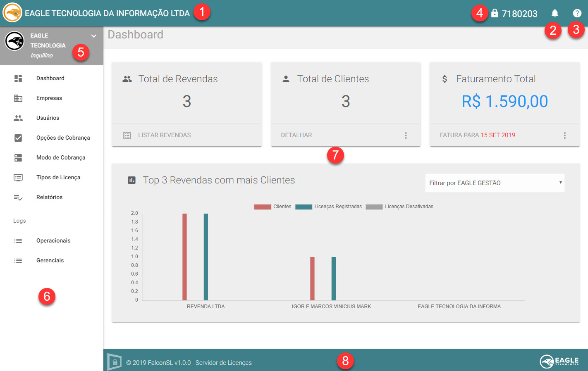
Task: Click the R$ 1.590,00 amount
Action: (505, 101)
